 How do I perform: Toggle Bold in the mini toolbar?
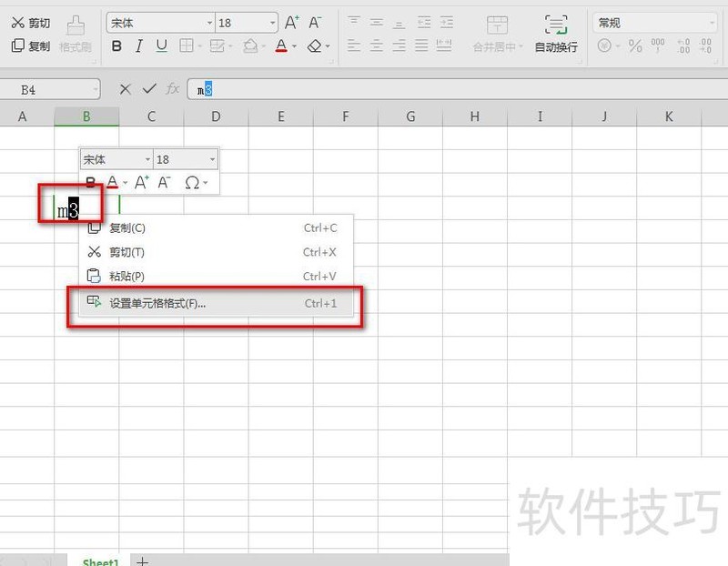90,183
